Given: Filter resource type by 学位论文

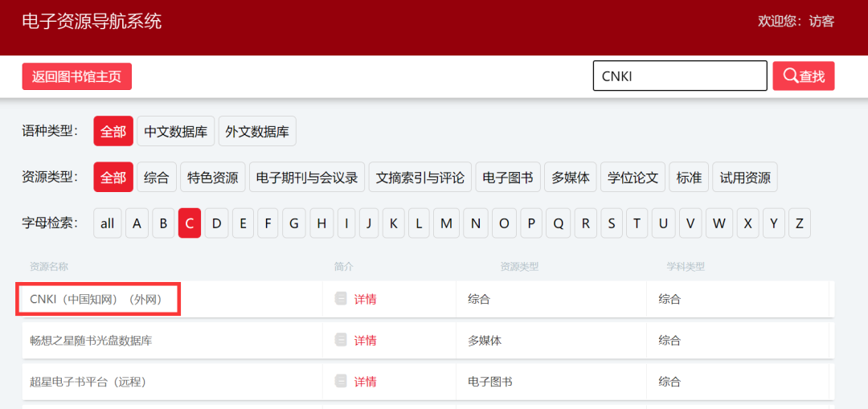Looking at the screenshot, I should tap(633, 178).
